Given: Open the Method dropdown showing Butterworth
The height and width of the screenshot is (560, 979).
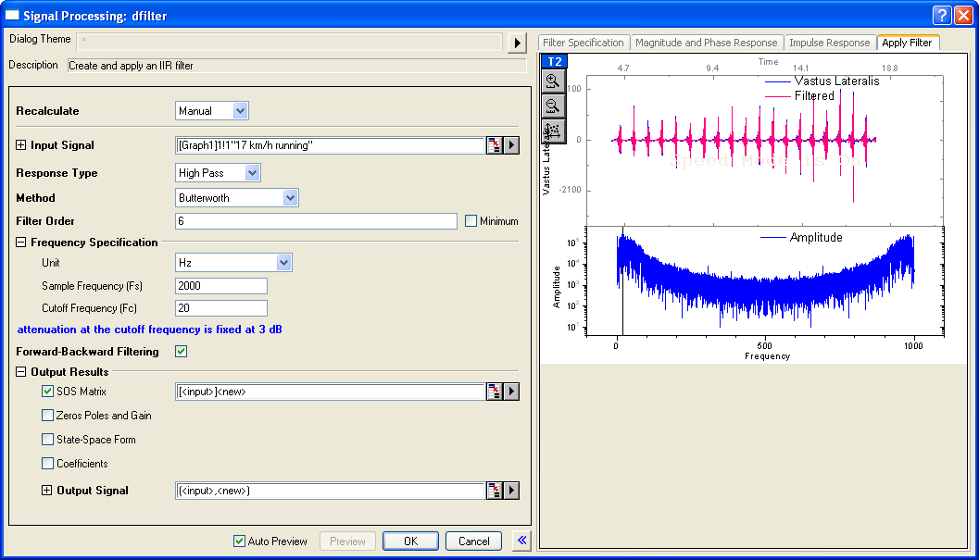Looking at the screenshot, I should [290, 198].
